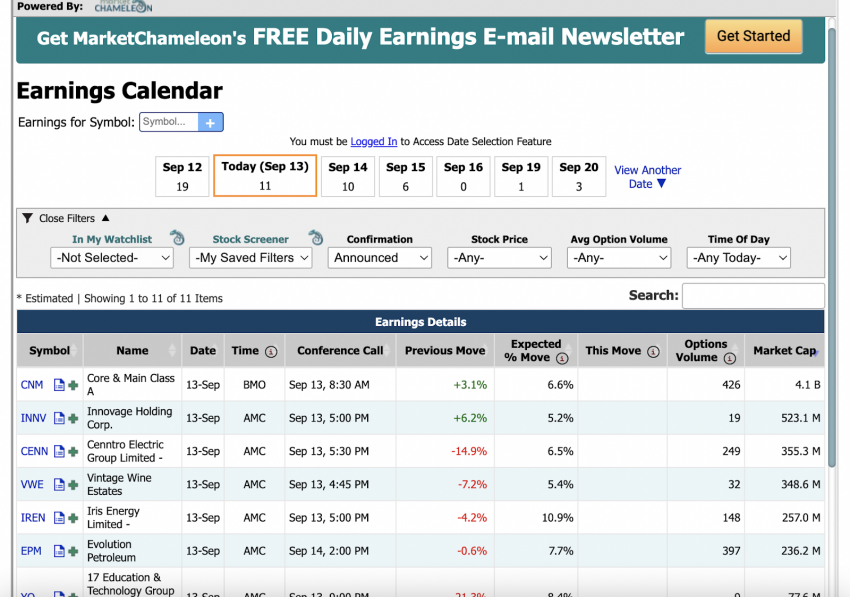The image size is (850, 597).
Task: Sort the table by Date column
Action: tap(203, 351)
